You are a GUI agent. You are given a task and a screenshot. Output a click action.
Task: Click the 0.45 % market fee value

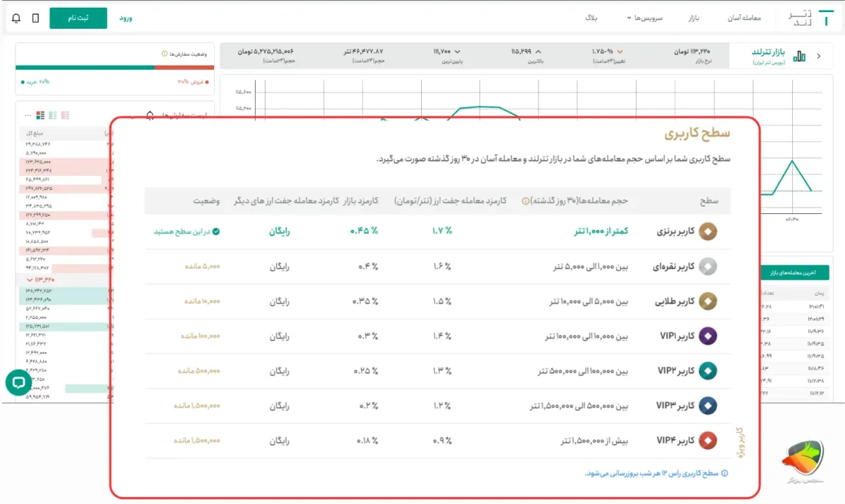(x=365, y=231)
